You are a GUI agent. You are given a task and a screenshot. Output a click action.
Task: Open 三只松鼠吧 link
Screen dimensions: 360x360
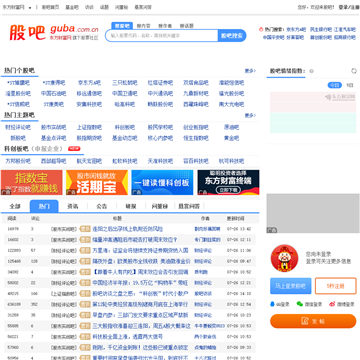[x=125, y=83]
